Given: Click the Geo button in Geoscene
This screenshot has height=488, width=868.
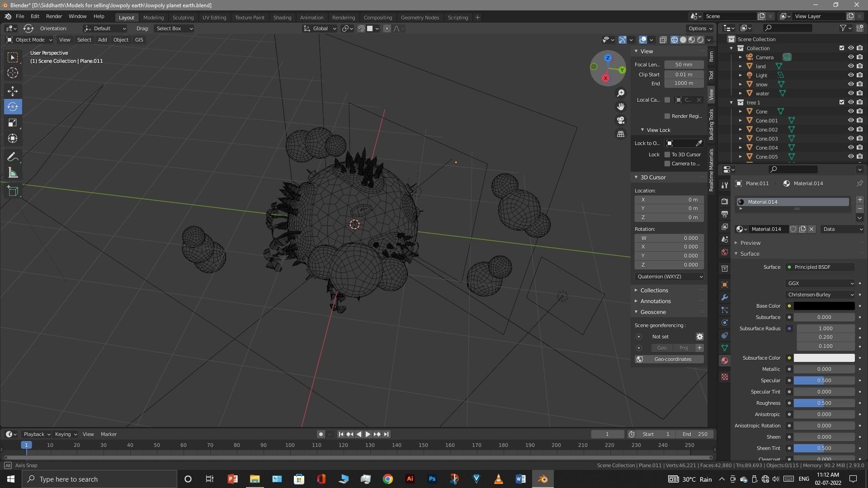Looking at the screenshot, I should pos(661,348).
